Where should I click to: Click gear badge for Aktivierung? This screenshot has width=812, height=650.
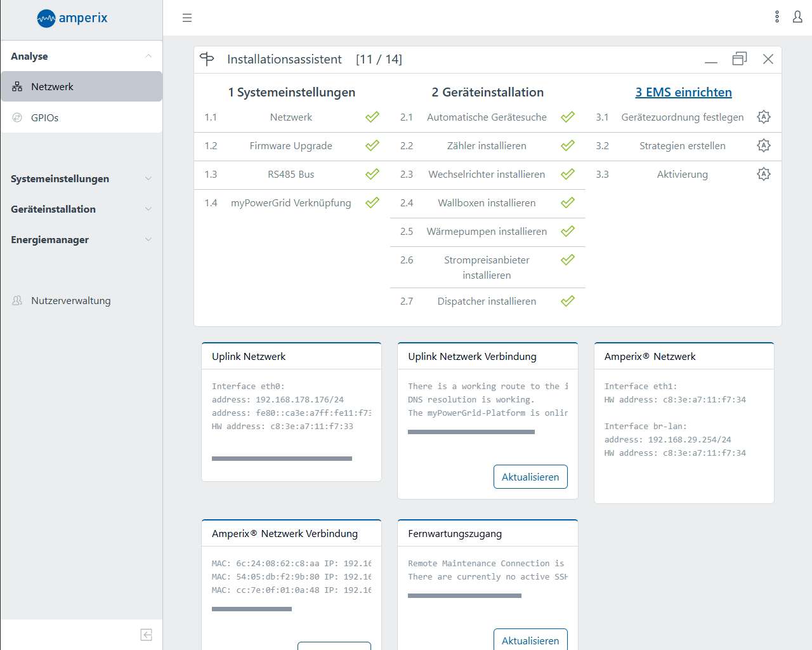[764, 174]
